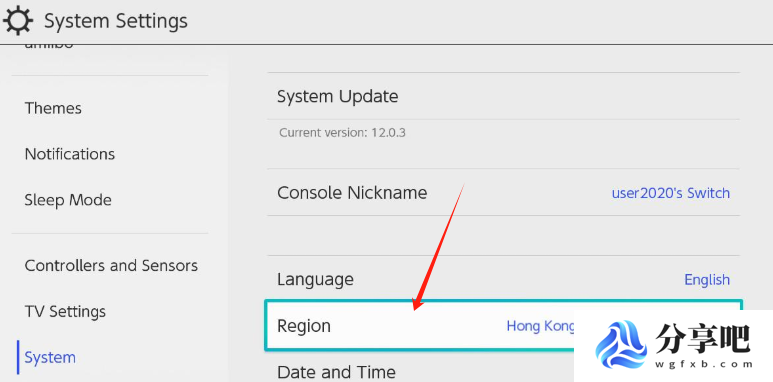Click the Current version 12.0.3 text
The width and height of the screenshot is (773, 382).
342,133
